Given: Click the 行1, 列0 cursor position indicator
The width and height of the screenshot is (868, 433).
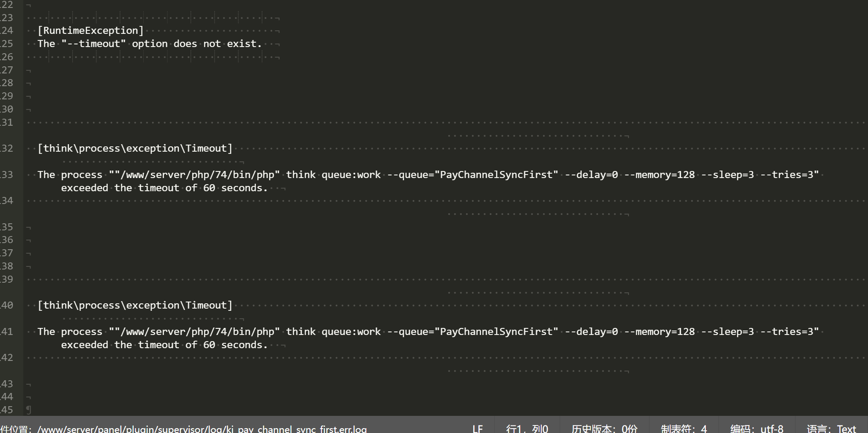Looking at the screenshot, I should pos(527,429).
